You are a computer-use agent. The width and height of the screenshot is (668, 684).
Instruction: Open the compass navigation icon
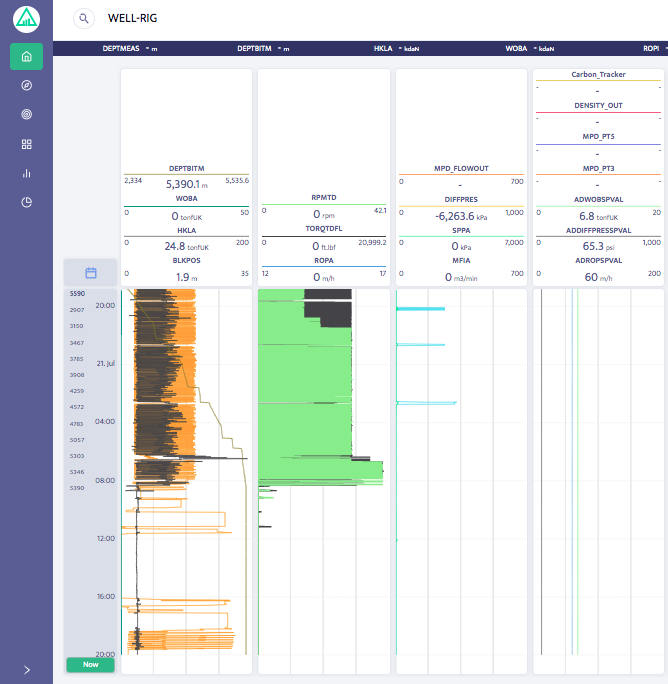(26, 86)
